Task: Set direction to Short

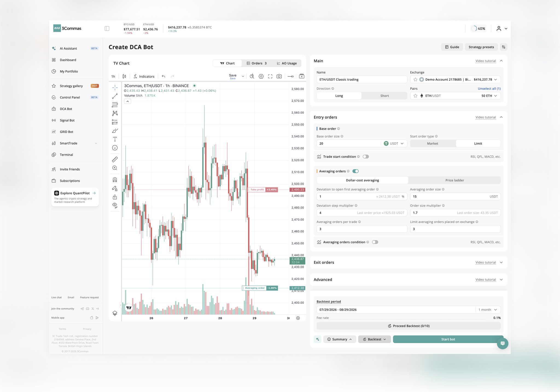Action: pos(384,96)
